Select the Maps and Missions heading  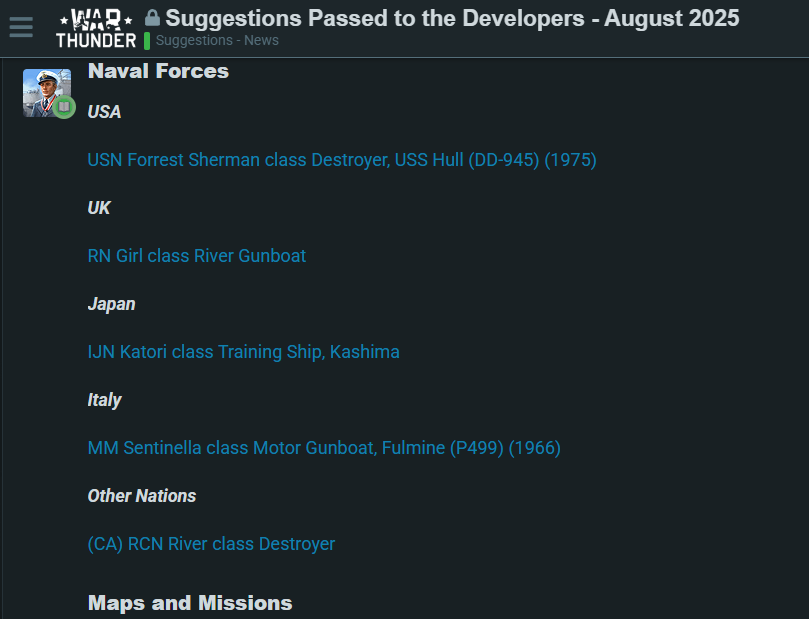click(189, 603)
